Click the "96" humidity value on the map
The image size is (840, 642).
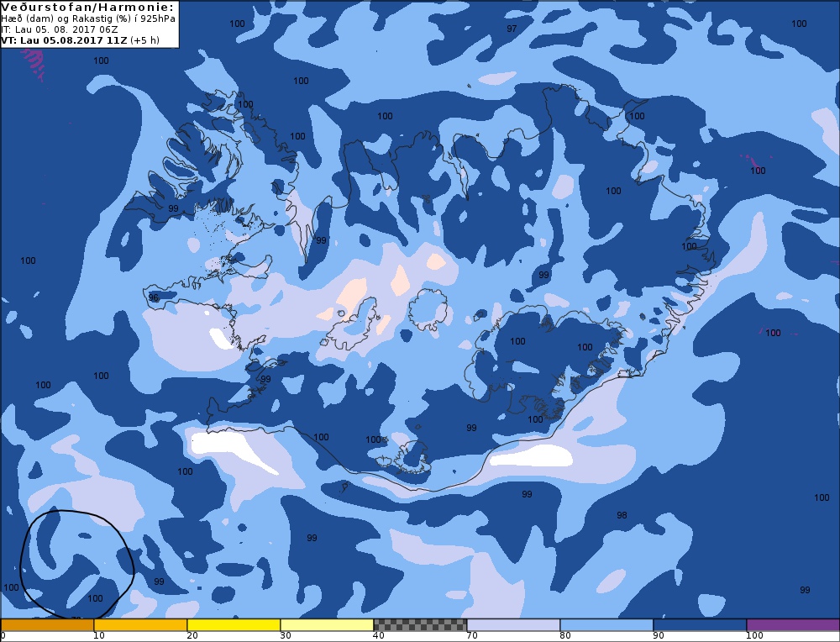click(x=154, y=298)
